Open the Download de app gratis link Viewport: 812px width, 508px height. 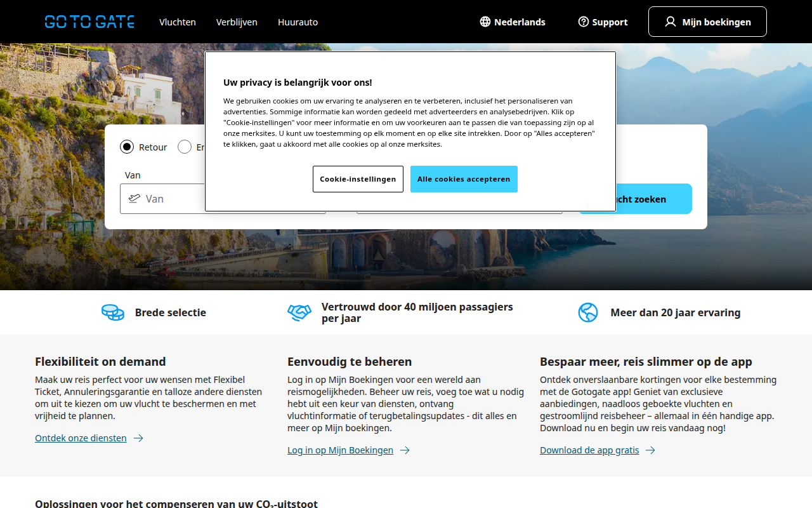click(x=589, y=450)
